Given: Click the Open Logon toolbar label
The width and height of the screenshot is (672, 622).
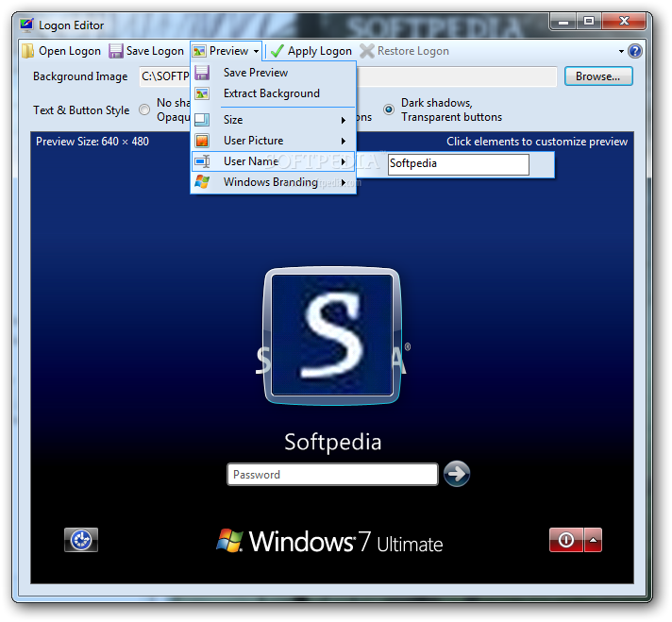Looking at the screenshot, I should tap(70, 51).
